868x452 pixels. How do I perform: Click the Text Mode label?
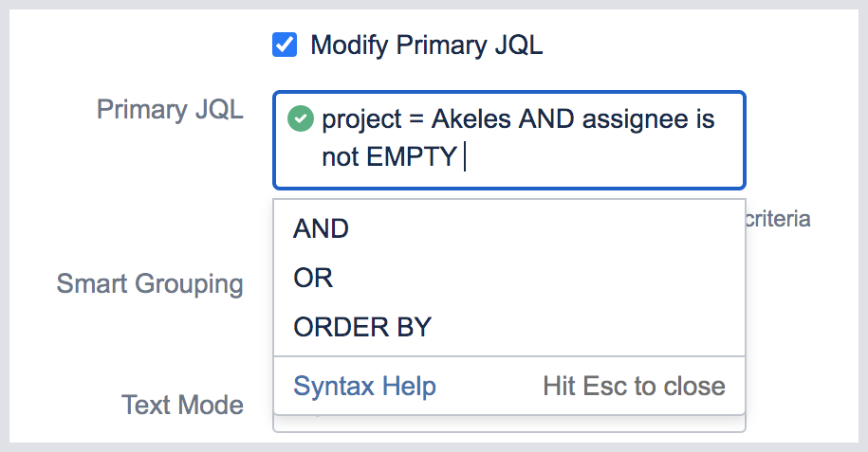tap(182, 406)
